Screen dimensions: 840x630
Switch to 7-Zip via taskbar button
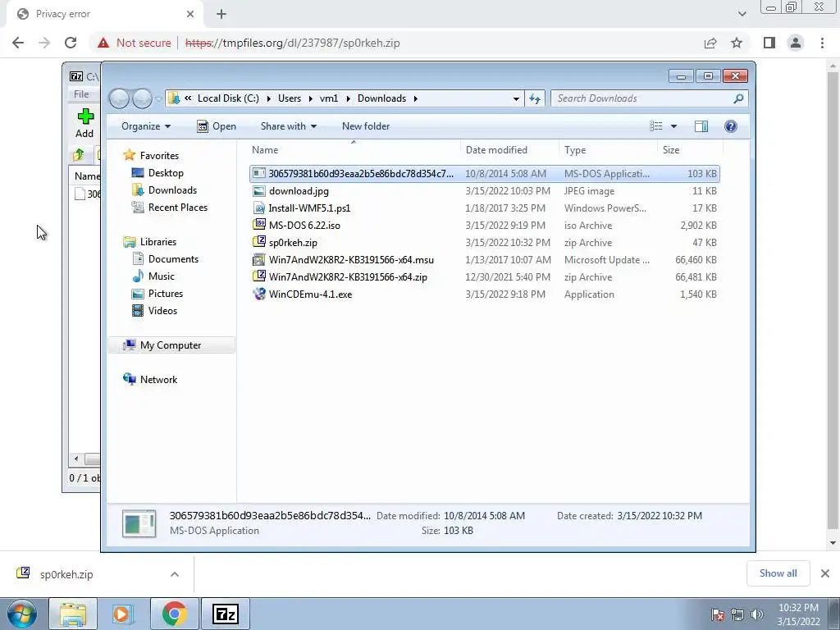pos(225,614)
